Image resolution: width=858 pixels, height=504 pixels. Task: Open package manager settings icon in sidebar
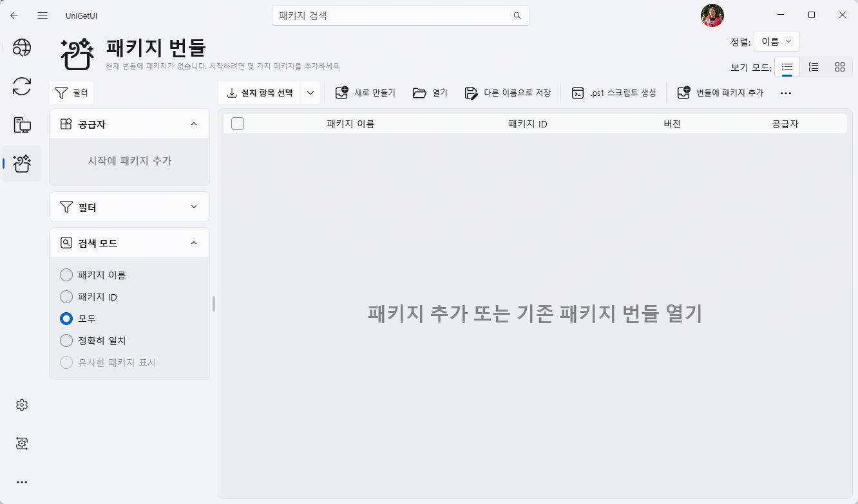(x=22, y=443)
